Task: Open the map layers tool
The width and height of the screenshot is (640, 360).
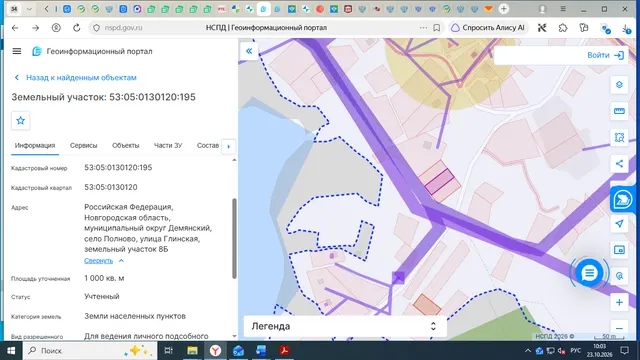Action: pos(619,84)
